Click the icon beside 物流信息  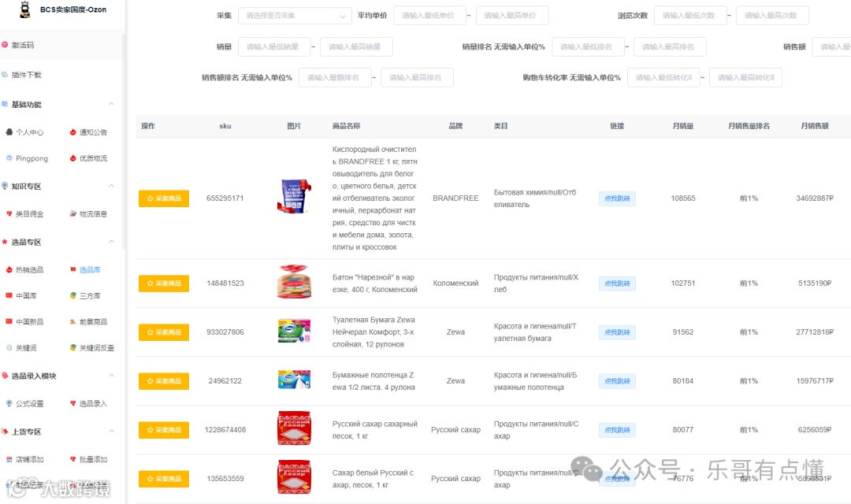[72, 213]
